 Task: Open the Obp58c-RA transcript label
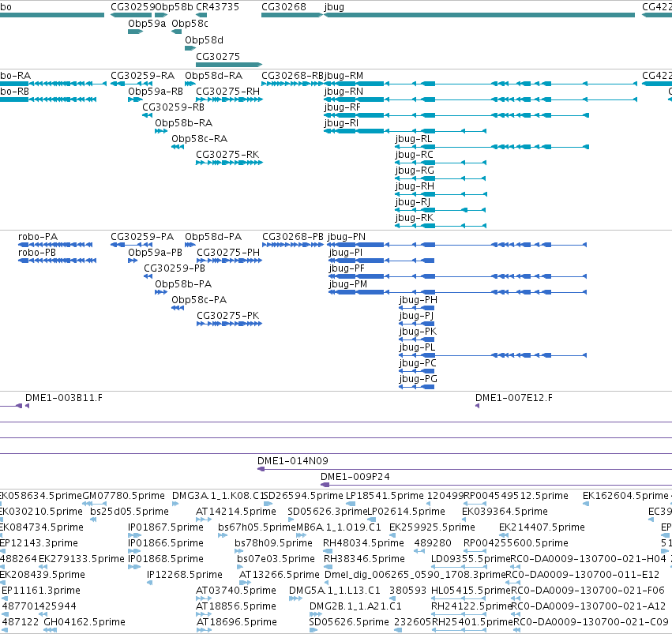click(x=199, y=139)
